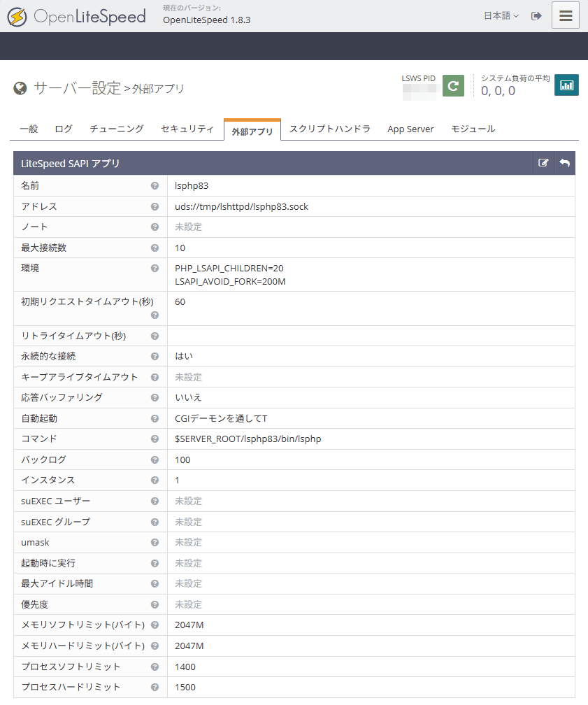Show help for 優先度
588x705 pixels.
pos(155,605)
